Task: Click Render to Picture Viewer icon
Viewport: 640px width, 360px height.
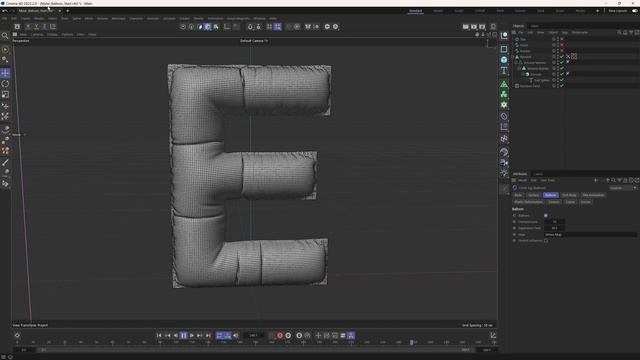Action: point(474,27)
